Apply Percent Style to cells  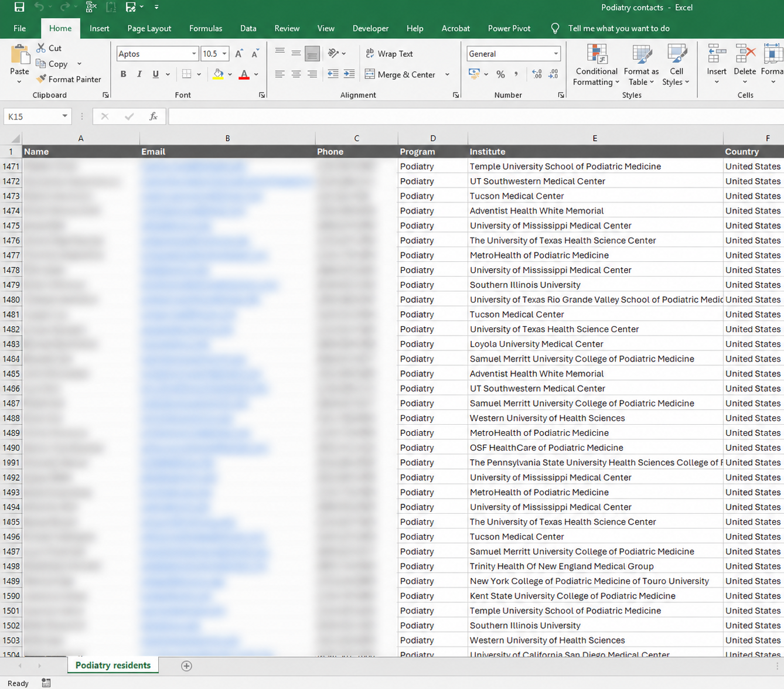click(500, 74)
